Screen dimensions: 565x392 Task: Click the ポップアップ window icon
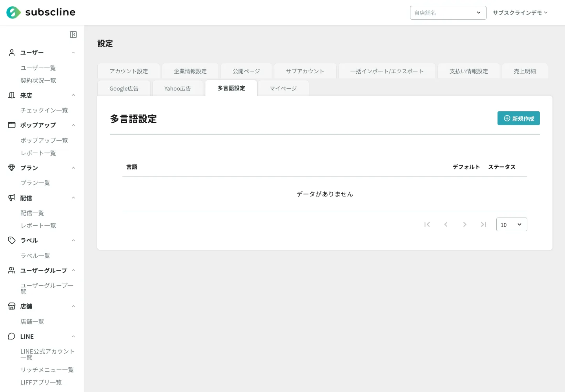pyautogui.click(x=12, y=125)
